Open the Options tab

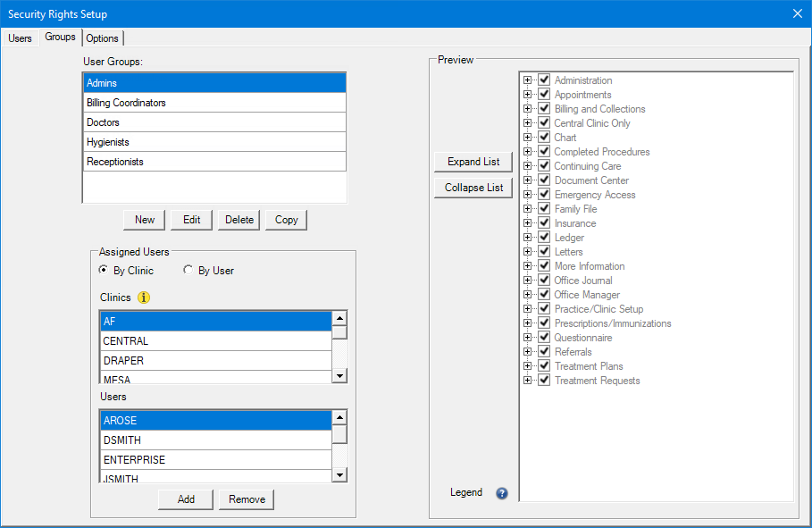(x=103, y=38)
